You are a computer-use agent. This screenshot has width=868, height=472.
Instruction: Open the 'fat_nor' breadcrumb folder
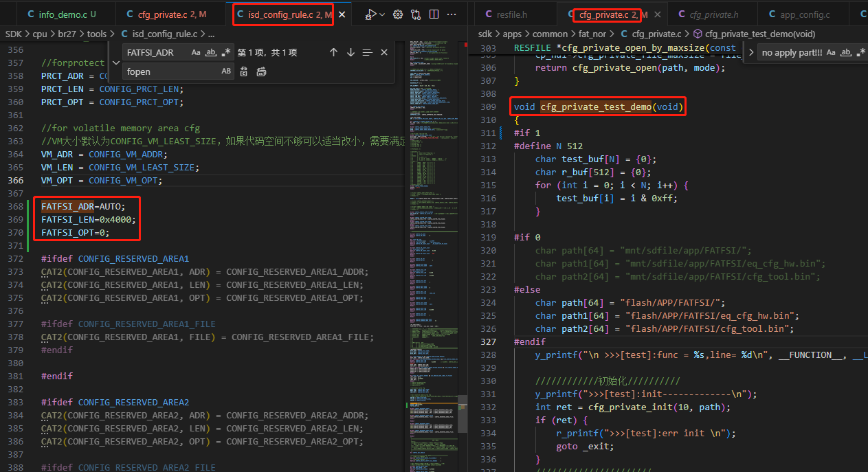coord(594,34)
